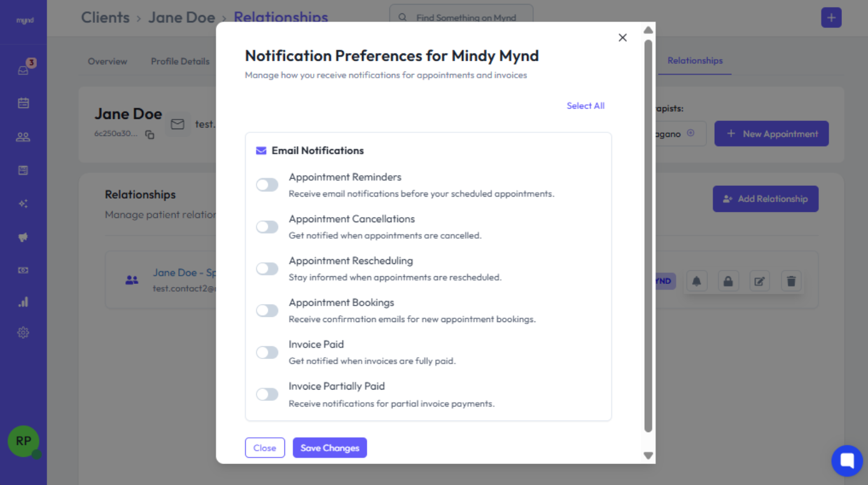
Task: Enable Invoice Partially Paid toggle
Action: [x=267, y=394]
